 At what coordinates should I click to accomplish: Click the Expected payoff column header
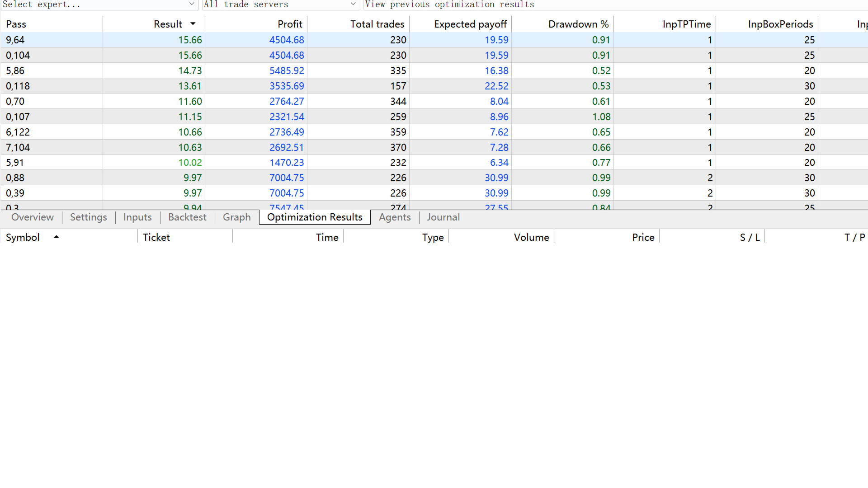470,24
